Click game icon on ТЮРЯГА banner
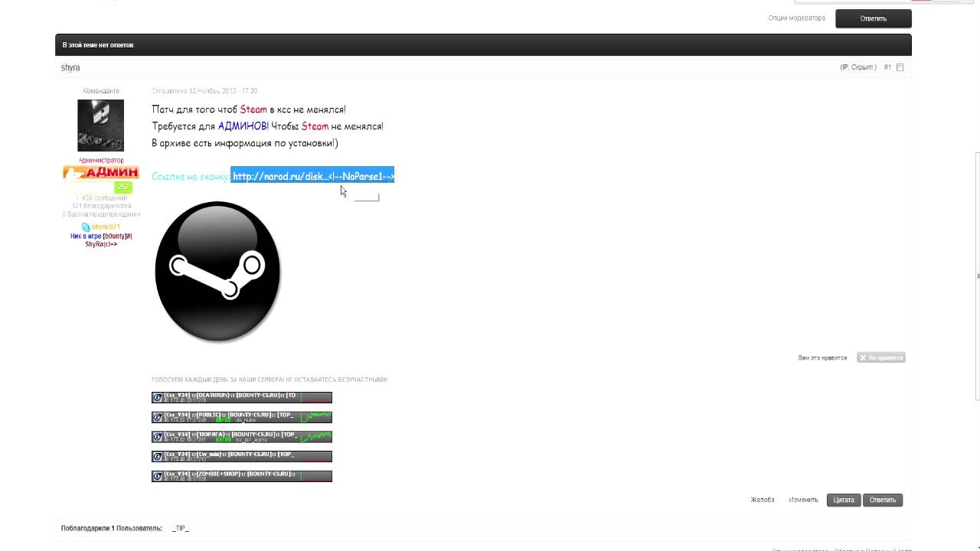 coord(158,437)
